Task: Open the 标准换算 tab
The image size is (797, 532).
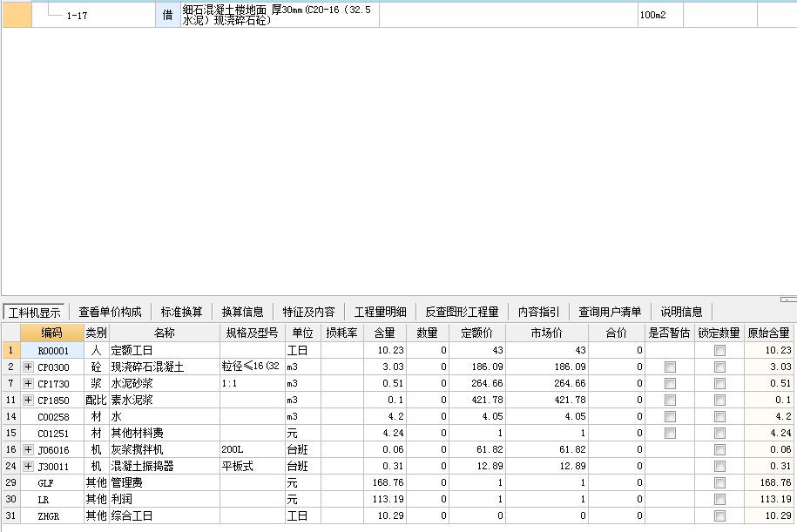Action: click(181, 312)
